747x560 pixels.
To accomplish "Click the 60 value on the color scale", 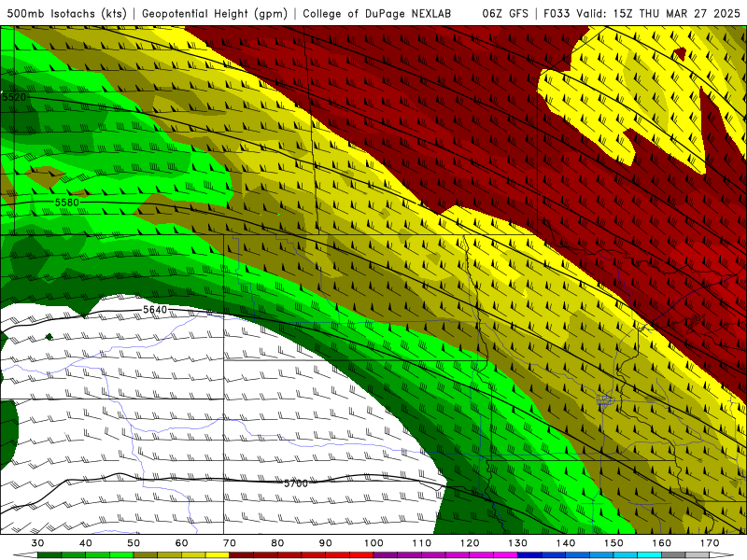I will click(x=181, y=543).
